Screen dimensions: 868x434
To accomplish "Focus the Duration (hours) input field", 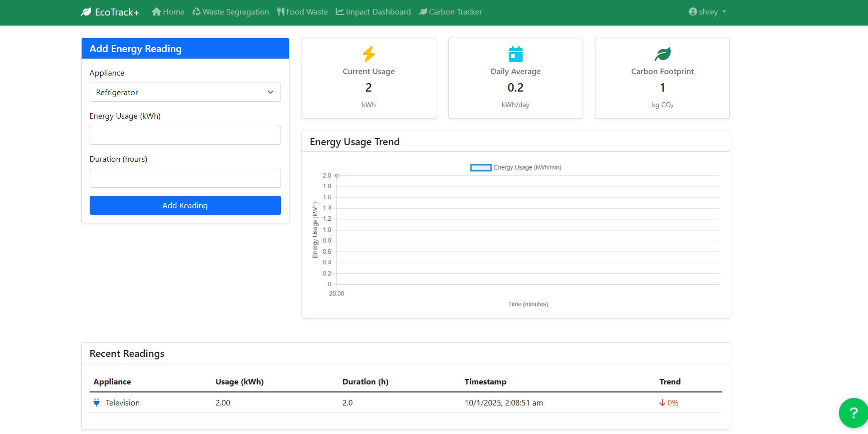I will (x=185, y=178).
